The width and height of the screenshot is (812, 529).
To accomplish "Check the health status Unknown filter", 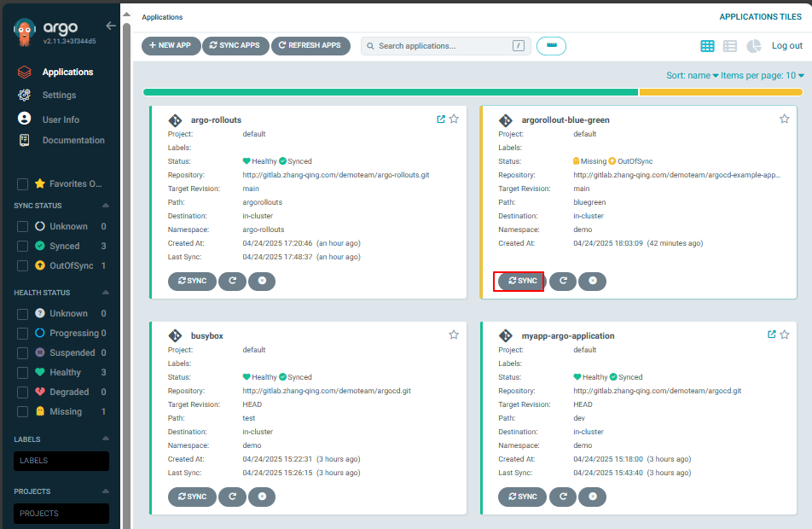I will click(x=22, y=313).
